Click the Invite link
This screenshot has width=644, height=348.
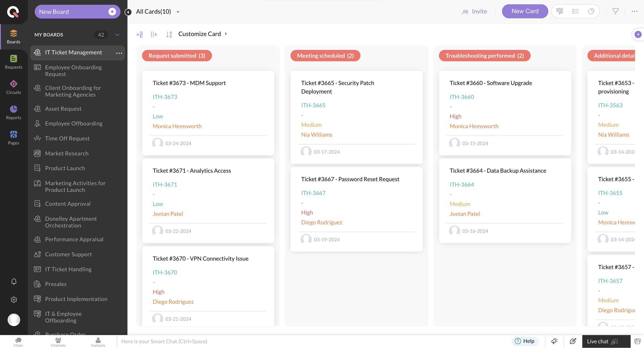point(475,11)
